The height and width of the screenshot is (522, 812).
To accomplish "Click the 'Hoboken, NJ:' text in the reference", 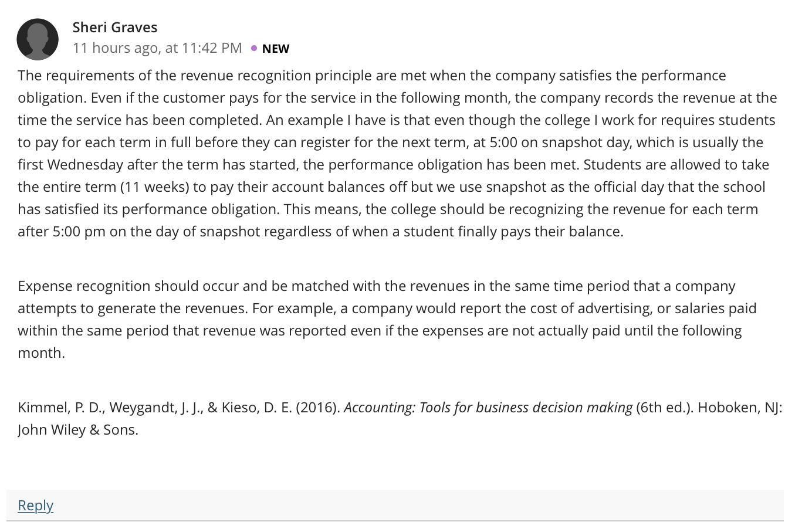I will (x=740, y=408).
